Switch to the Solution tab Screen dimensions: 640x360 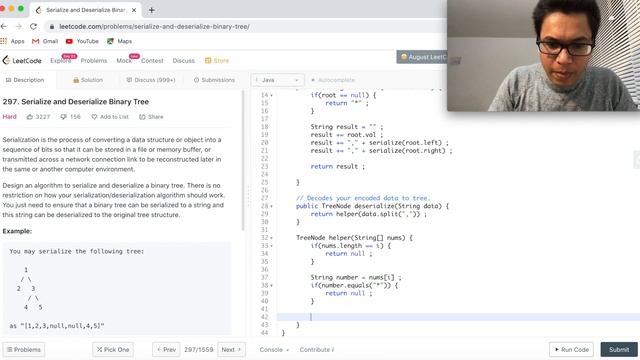point(88,80)
